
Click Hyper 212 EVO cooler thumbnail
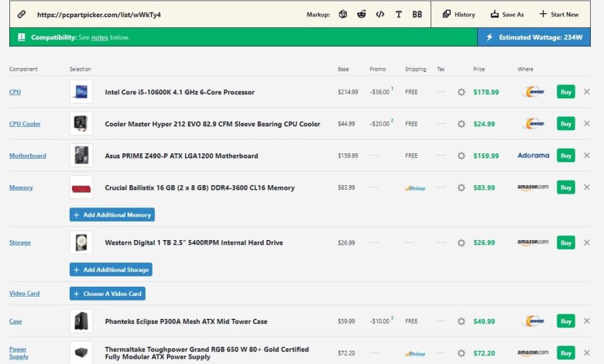(x=81, y=124)
